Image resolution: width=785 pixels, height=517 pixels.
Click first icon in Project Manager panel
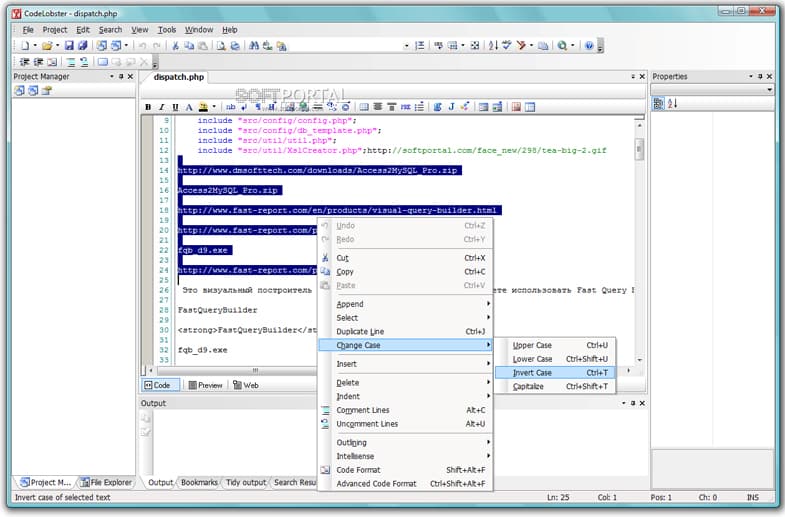pos(19,91)
